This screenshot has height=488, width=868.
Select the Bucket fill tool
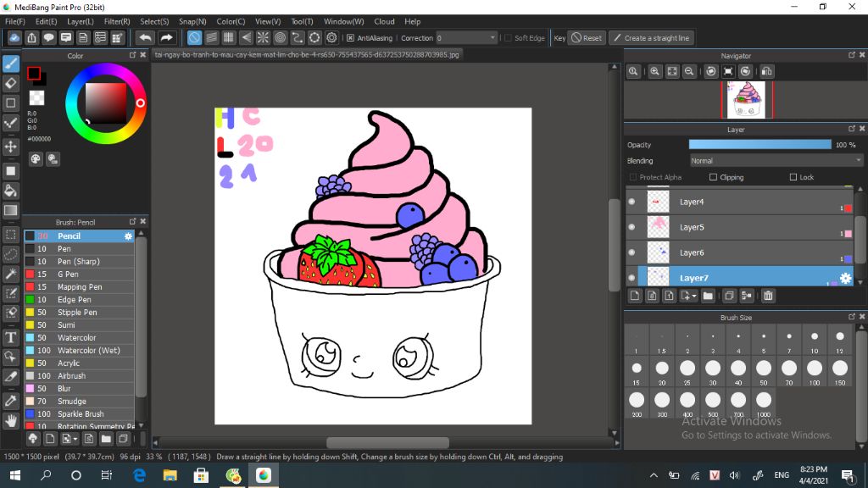11,191
